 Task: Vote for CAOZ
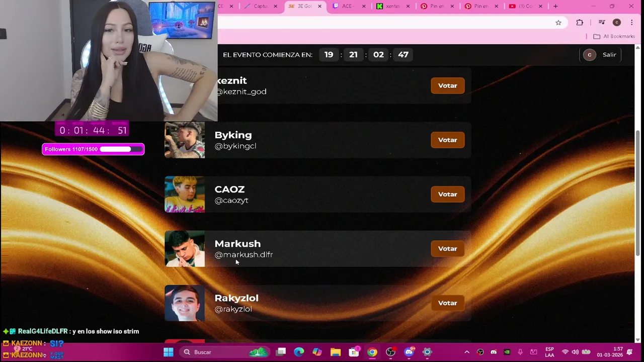point(447,194)
